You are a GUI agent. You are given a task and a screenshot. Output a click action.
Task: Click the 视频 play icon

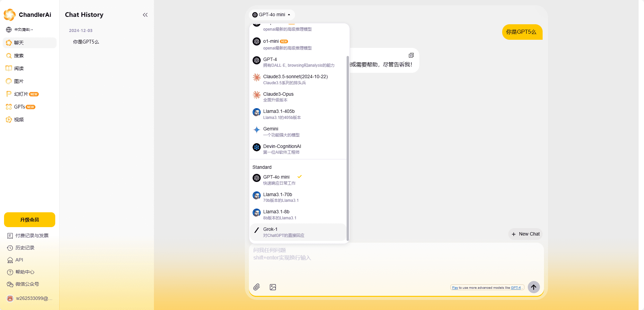[9, 120]
